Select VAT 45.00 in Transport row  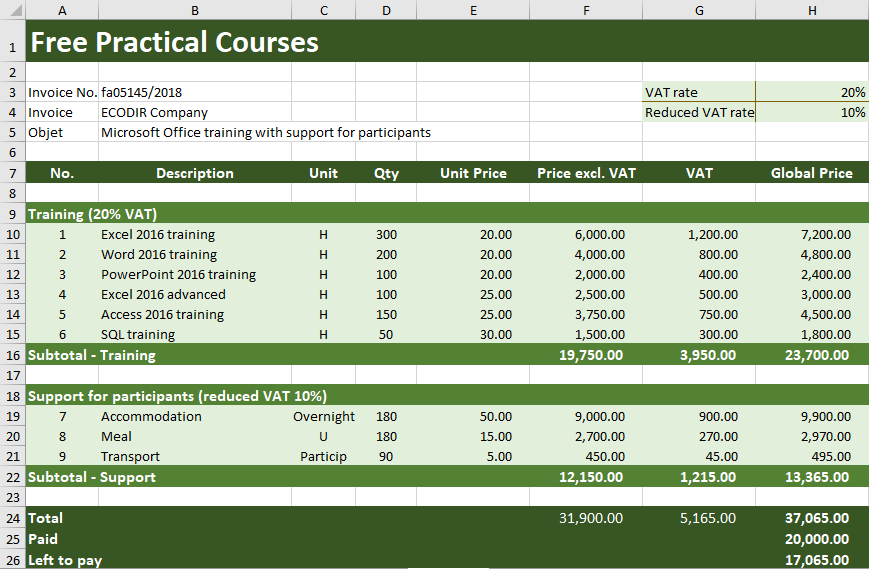(x=699, y=455)
